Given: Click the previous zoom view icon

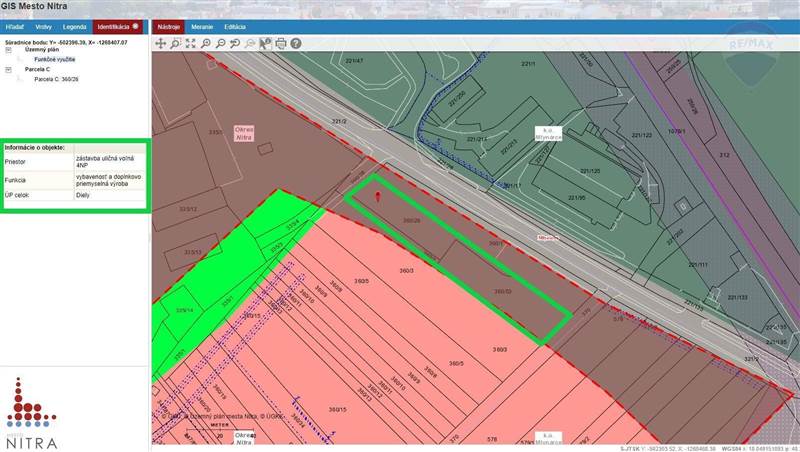Looking at the screenshot, I should [235, 43].
